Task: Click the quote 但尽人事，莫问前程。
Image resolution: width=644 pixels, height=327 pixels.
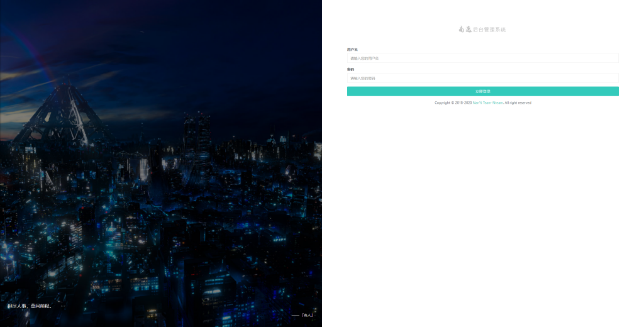Action: click(x=30, y=306)
